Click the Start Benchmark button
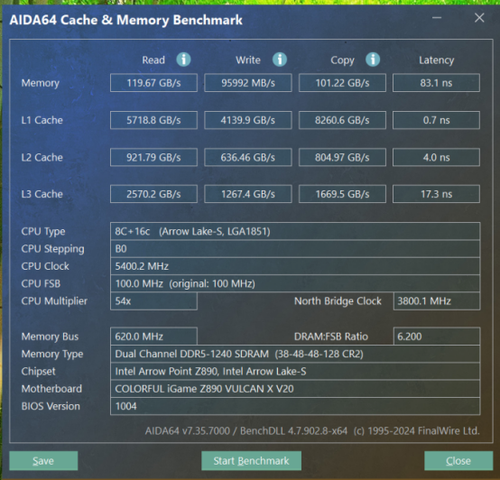Viewport: 500px width, 480px height. [251, 461]
